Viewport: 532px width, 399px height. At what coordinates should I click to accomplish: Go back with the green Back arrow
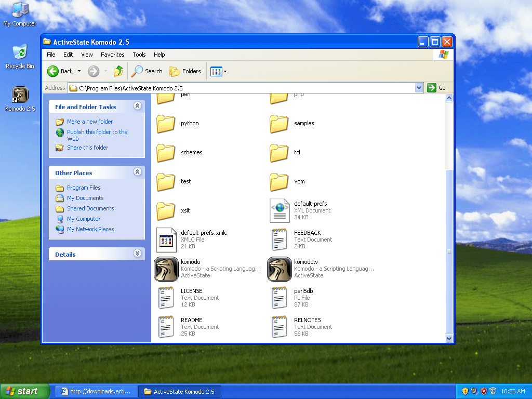tap(53, 71)
